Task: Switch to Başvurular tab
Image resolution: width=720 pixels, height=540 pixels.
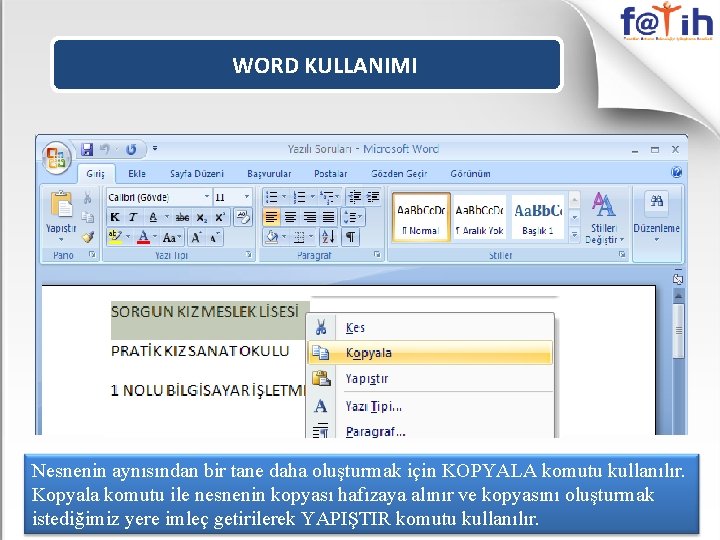Action: (269, 174)
